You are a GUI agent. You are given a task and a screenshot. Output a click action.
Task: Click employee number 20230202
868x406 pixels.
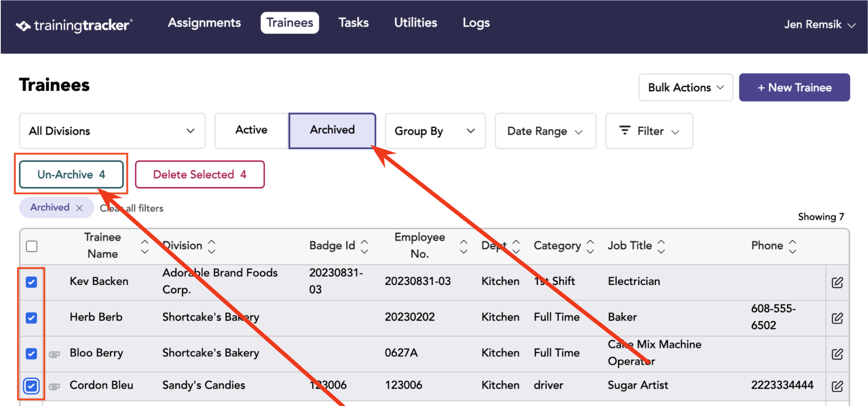(409, 317)
